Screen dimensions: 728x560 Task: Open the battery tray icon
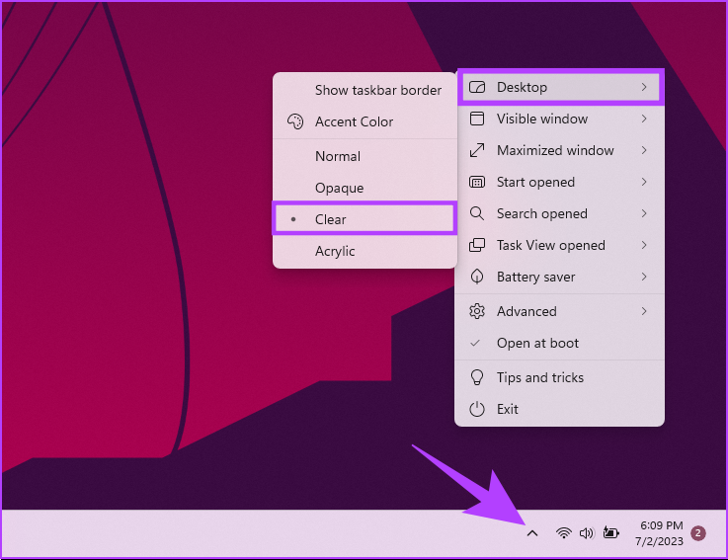611,532
